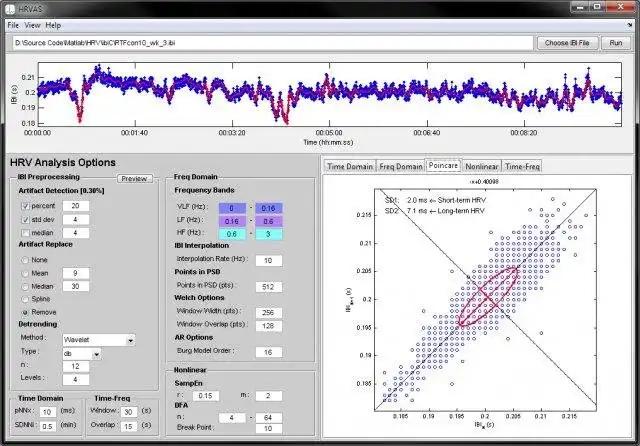Click the wavelet Levels field
The height and width of the screenshot is (446, 640).
(x=76, y=379)
